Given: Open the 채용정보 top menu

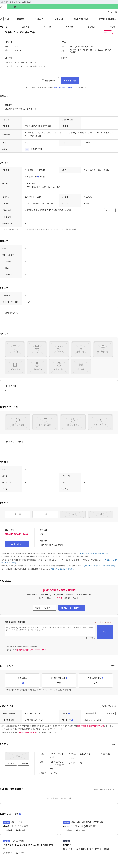Looking at the screenshot, I should tap(20, 19).
